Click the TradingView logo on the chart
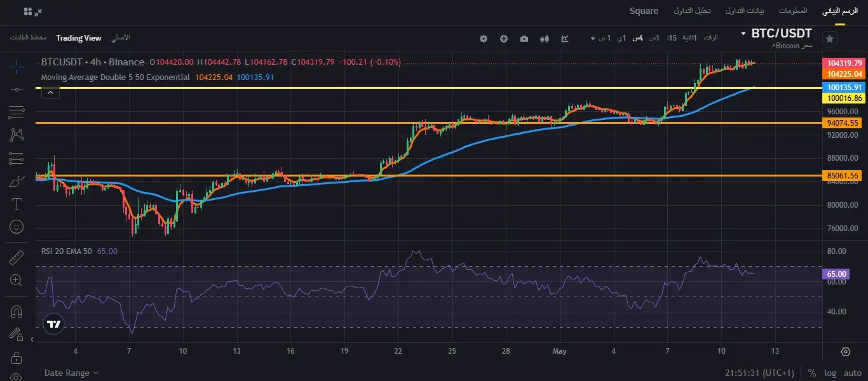 click(x=54, y=324)
